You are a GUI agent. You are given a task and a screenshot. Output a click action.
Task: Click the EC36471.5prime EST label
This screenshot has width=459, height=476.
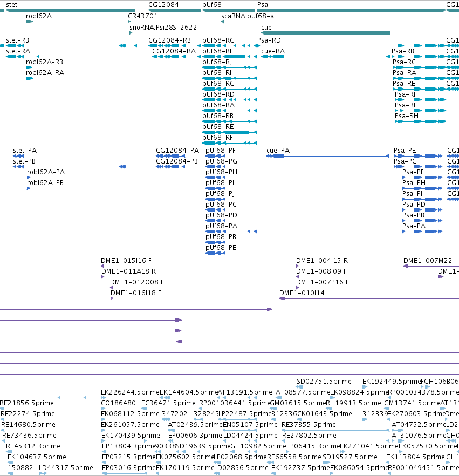point(168,403)
